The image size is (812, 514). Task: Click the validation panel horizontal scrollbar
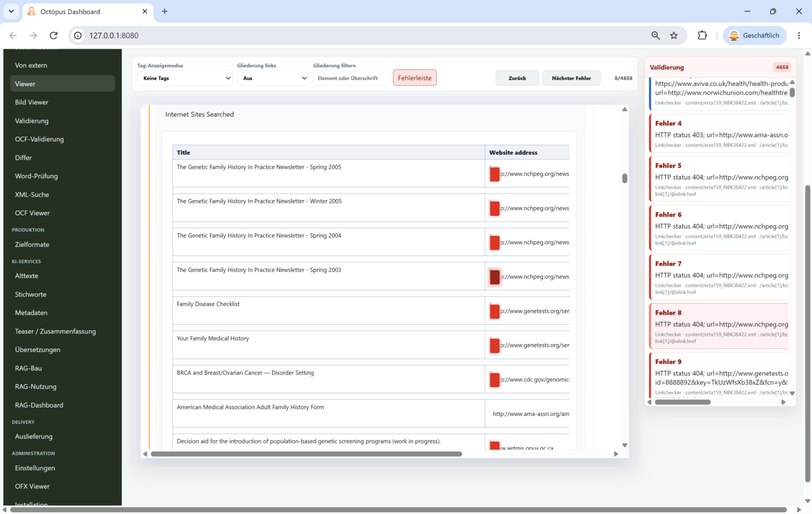[683, 402]
